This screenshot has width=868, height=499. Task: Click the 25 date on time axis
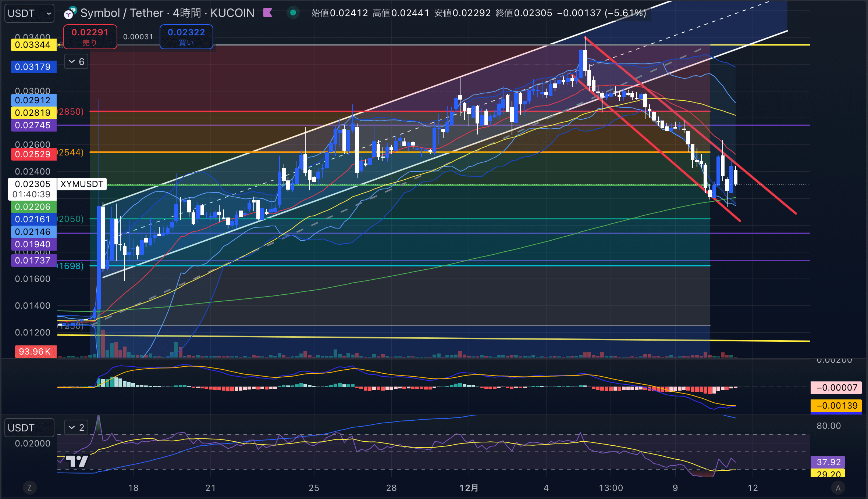[314, 488]
